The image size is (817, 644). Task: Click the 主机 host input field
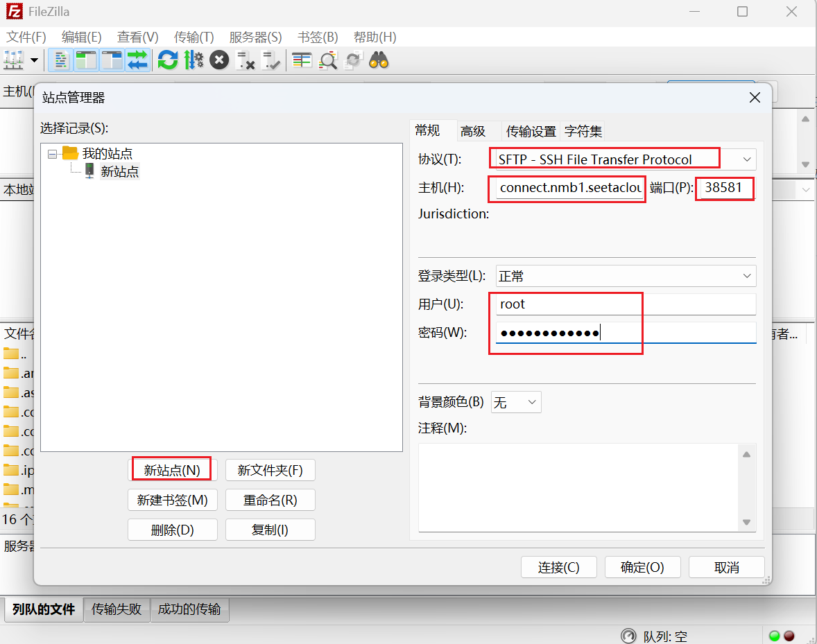[570, 187]
